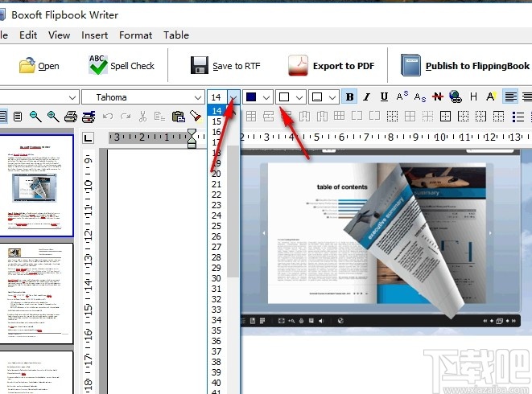Run Spell Check
The width and height of the screenshot is (532, 394).
pos(121,65)
